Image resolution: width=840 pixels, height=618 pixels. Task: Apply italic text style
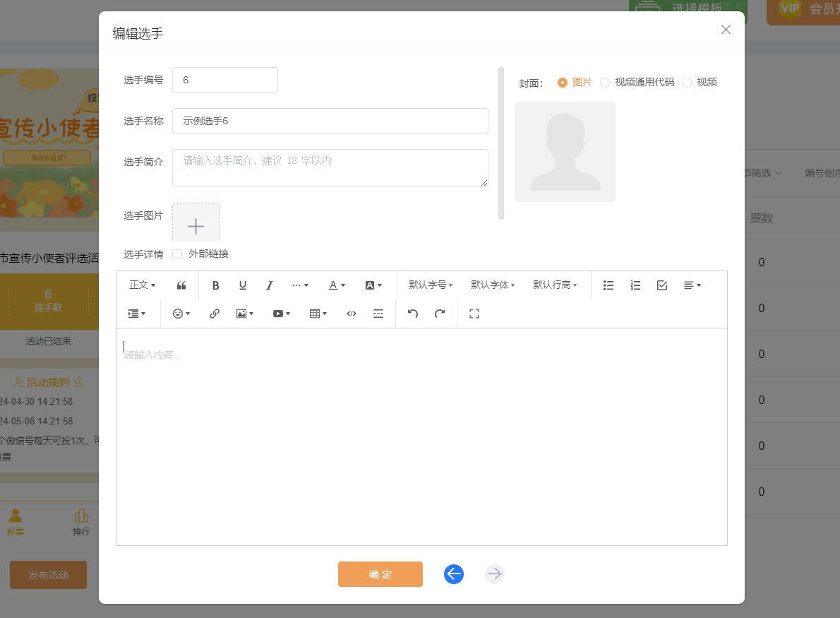270,285
